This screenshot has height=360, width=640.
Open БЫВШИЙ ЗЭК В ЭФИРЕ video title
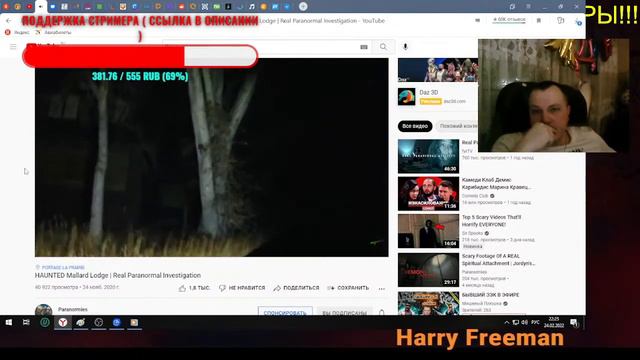click(x=490, y=295)
